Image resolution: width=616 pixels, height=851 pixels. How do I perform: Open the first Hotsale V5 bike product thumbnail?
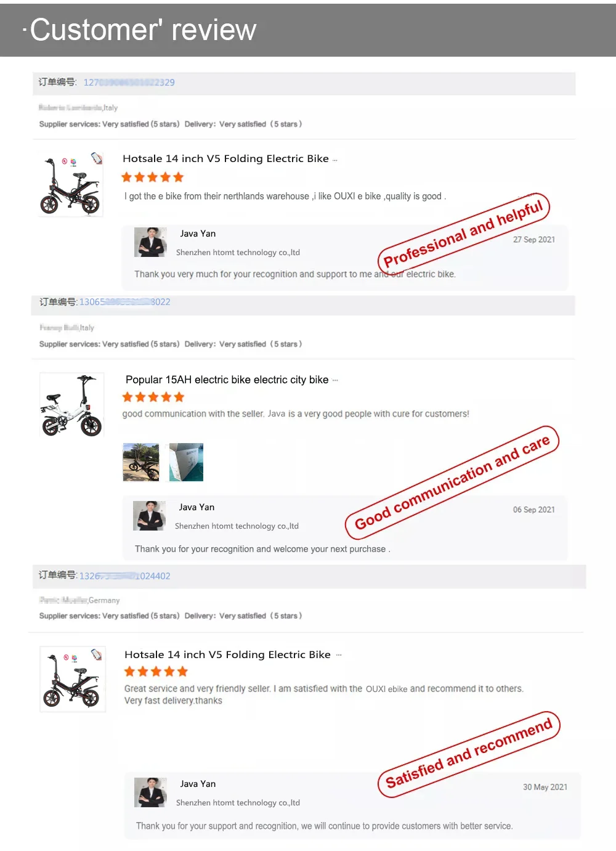[x=71, y=183]
